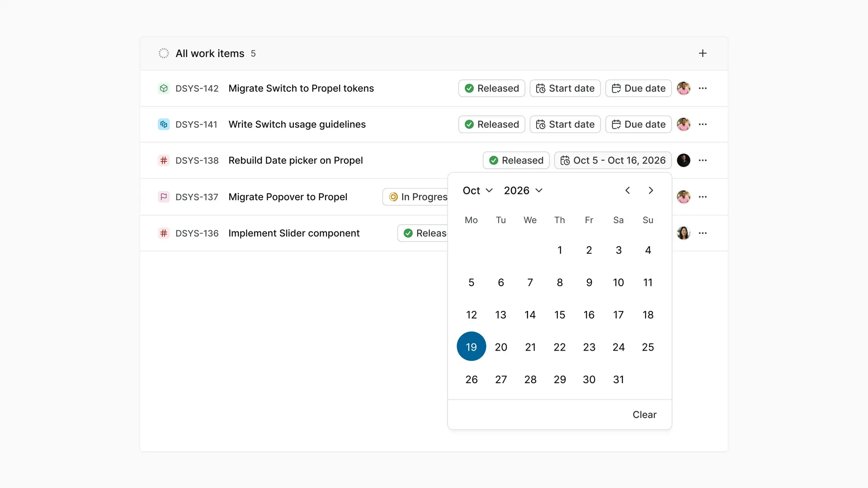The height and width of the screenshot is (488, 868).
Task: Open work item Migrate Popover to Propel
Action: pyautogui.click(x=288, y=197)
